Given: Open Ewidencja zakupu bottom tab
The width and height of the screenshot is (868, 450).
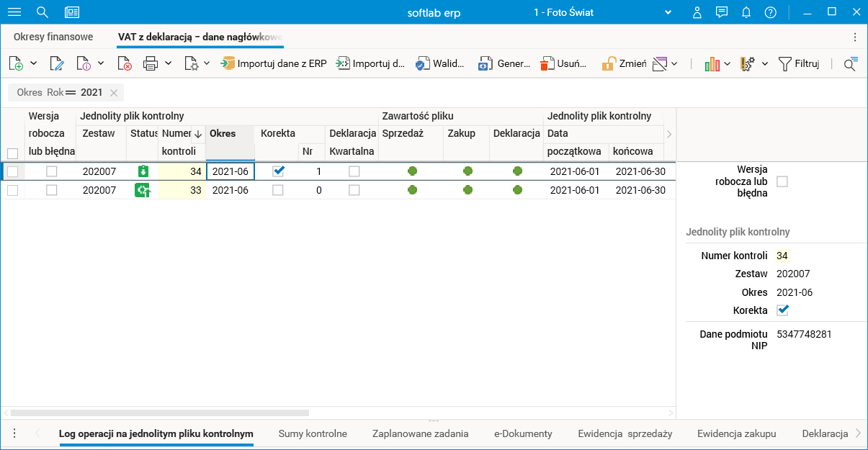Looking at the screenshot, I should [x=737, y=433].
